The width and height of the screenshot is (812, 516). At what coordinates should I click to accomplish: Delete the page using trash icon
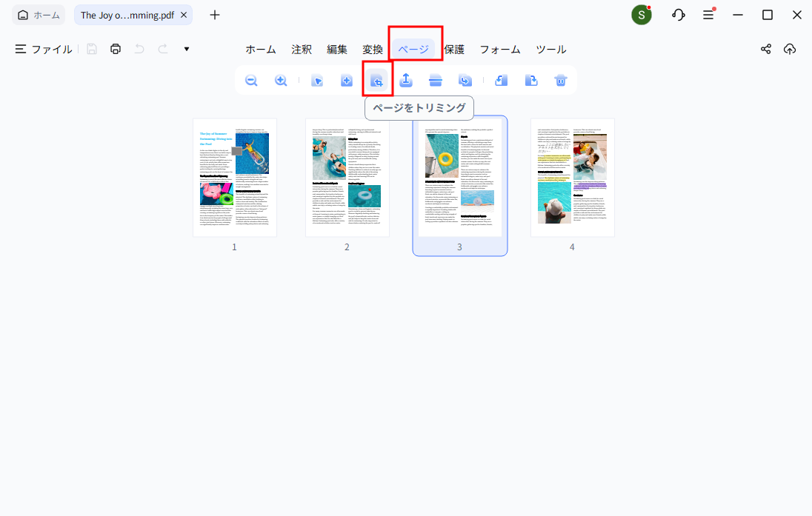[x=561, y=81]
